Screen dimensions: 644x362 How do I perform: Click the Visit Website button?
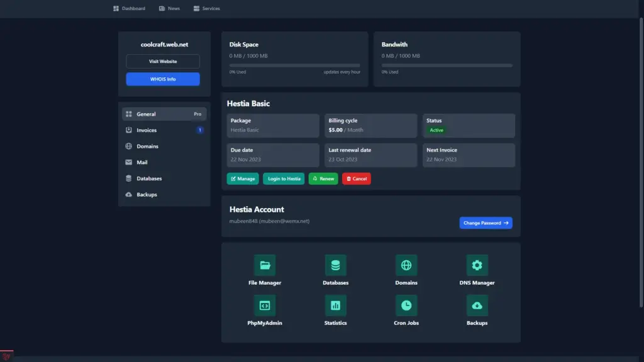click(x=163, y=62)
